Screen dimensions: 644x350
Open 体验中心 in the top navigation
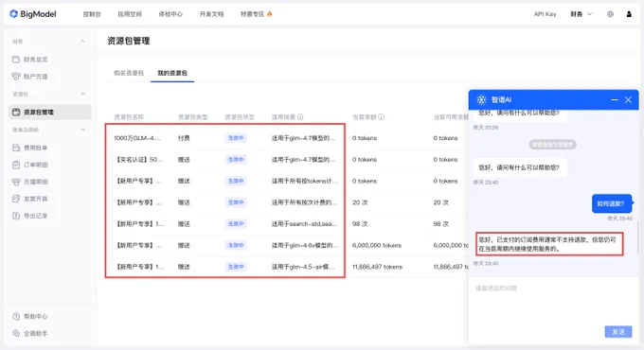(170, 14)
